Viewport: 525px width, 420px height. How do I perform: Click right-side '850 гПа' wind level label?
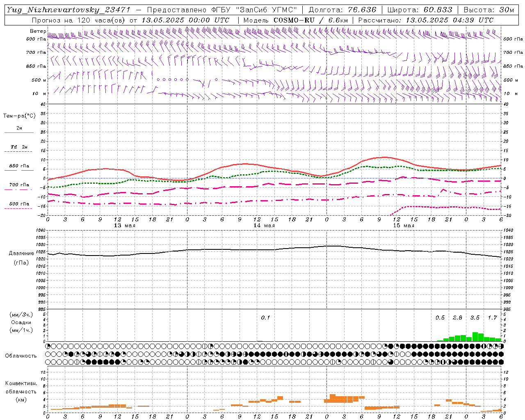(513, 66)
